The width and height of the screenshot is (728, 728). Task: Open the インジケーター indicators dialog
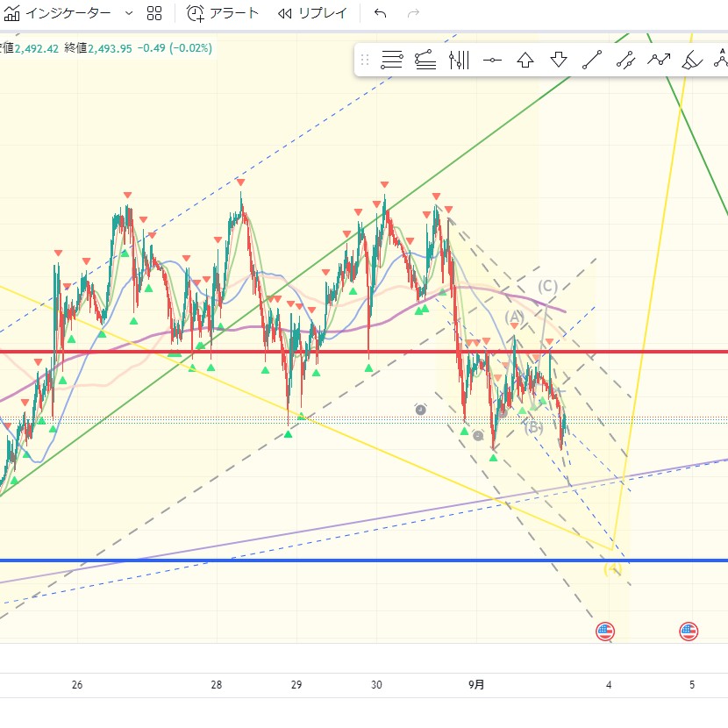point(58,13)
